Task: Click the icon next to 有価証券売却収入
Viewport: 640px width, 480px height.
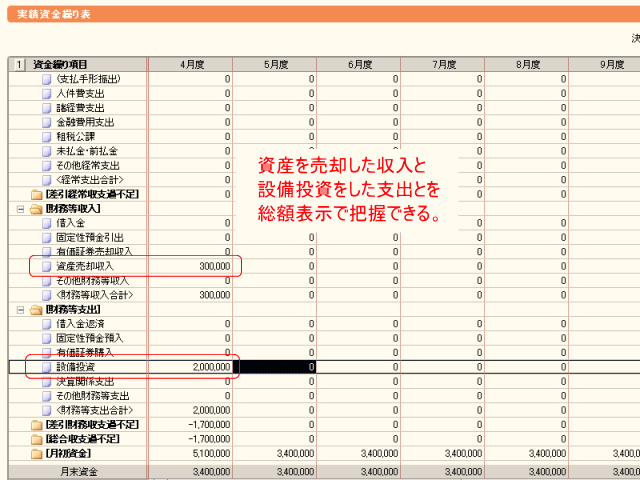Action: (47, 252)
